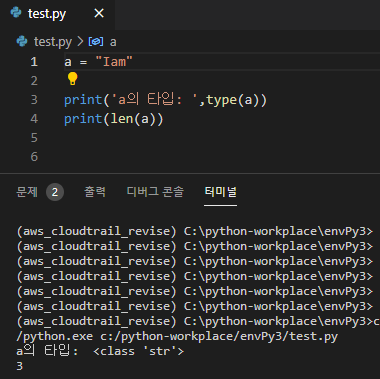The width and height of the screenshot is (380, 379).
Task: Click the first aws_cloudtrail_revise prompt line
Action: [x=195, y=231]
